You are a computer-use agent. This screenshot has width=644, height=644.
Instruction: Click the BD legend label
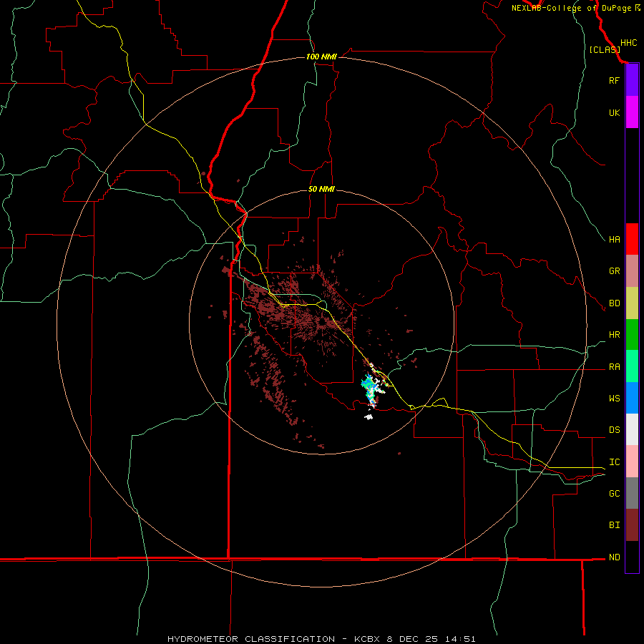click(614, 303)
